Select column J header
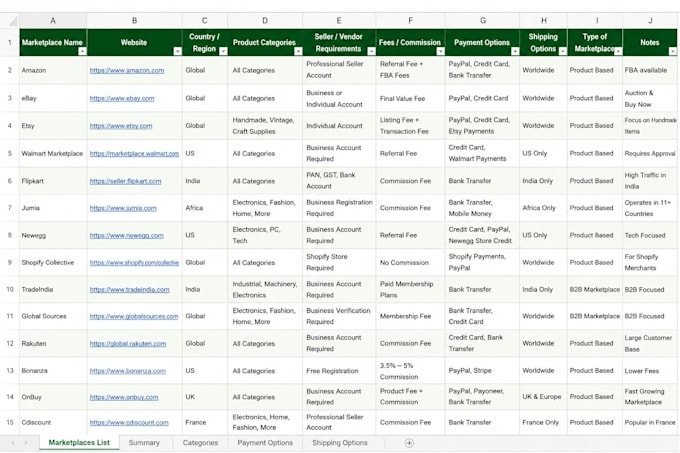The width and height of the screenshot is (680, 453). pyautogui.click(x=650, y=20)
